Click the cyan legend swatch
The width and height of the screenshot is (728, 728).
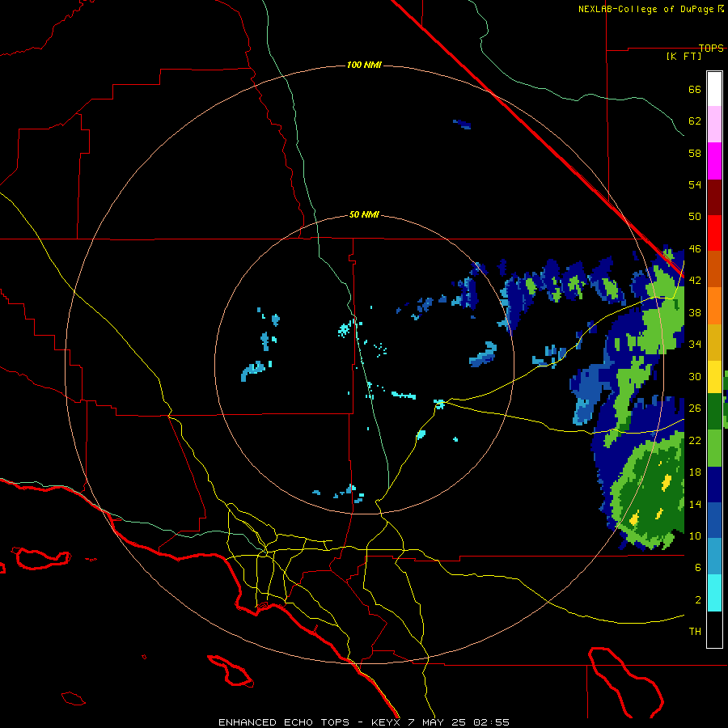pyautogui.click(x=714, y=593)
